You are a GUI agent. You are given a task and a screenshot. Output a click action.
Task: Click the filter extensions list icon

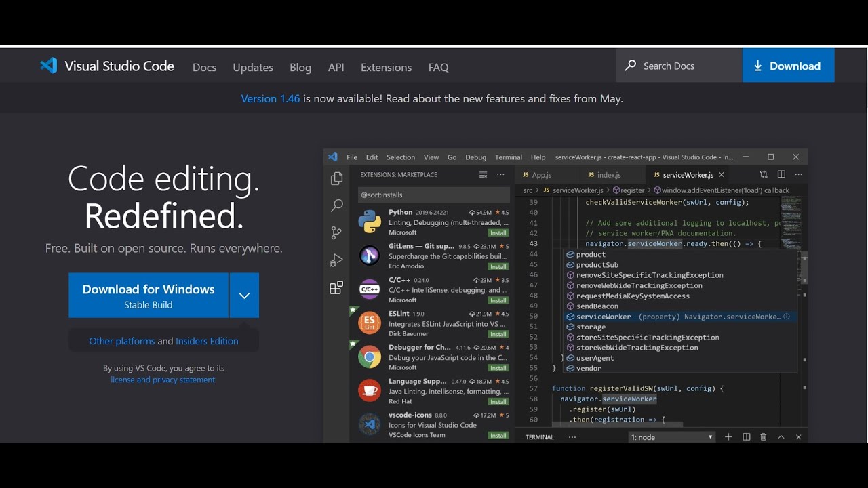point(483,174)
